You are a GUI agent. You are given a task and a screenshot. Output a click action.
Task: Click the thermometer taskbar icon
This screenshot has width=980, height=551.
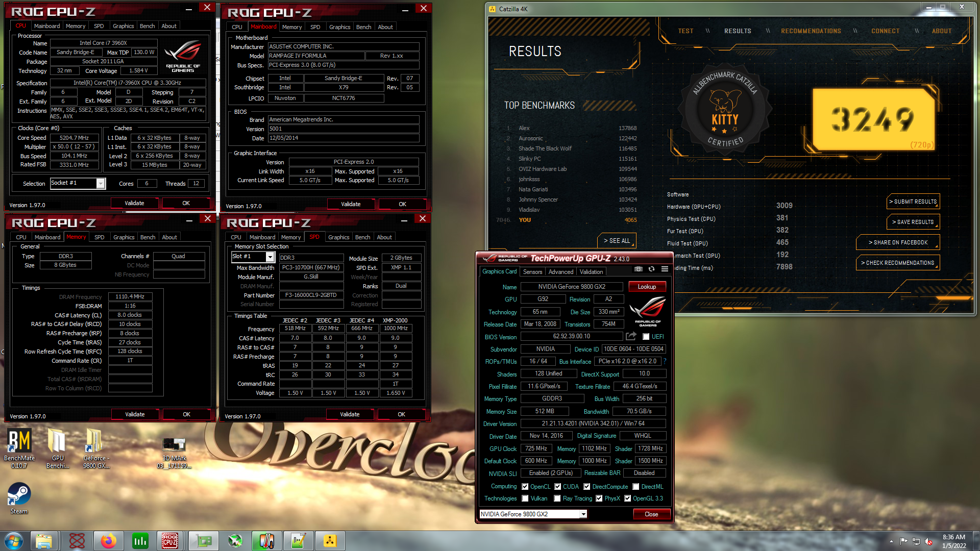pyautogui.click(x=266, y=541)
